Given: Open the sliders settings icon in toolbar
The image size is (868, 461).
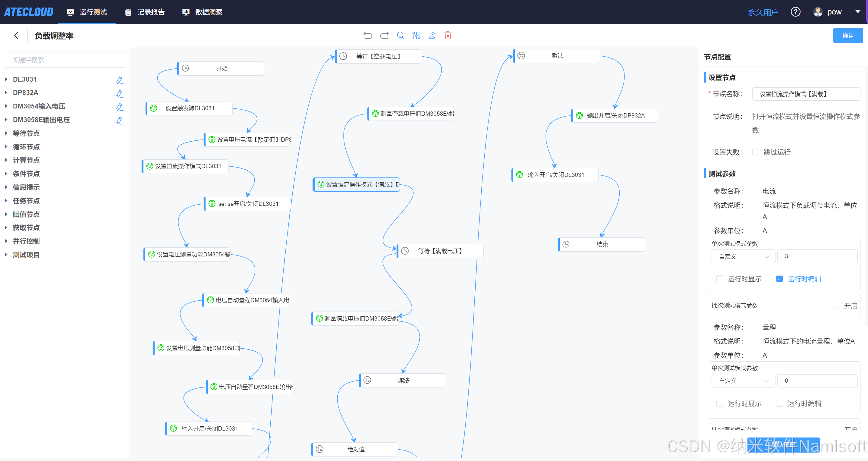Looking at the screenshot, I should pyautogui.click(x=416, y=35).
